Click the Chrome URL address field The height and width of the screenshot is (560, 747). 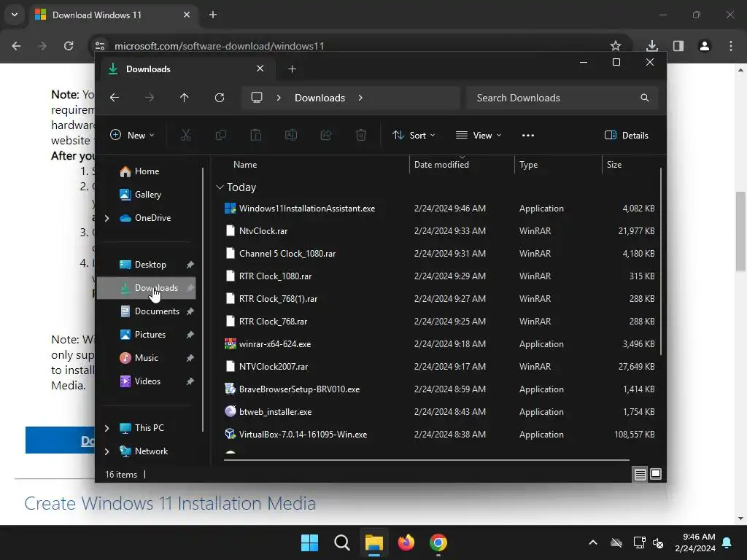click(360, 46)
